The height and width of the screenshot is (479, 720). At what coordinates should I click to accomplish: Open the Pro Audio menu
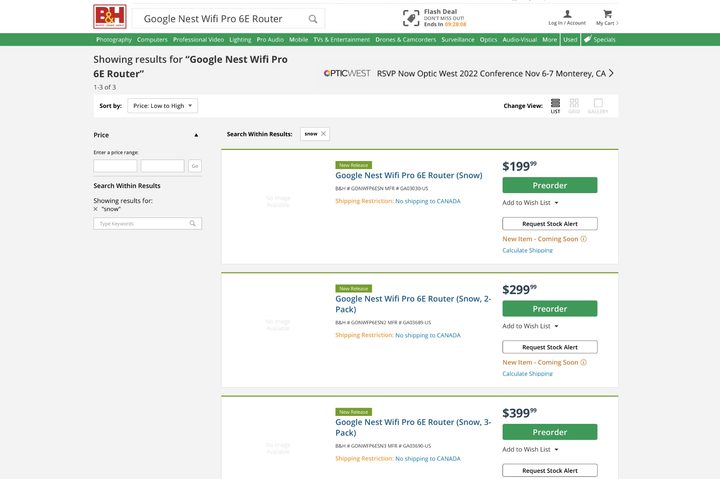[x=270, y=39]
